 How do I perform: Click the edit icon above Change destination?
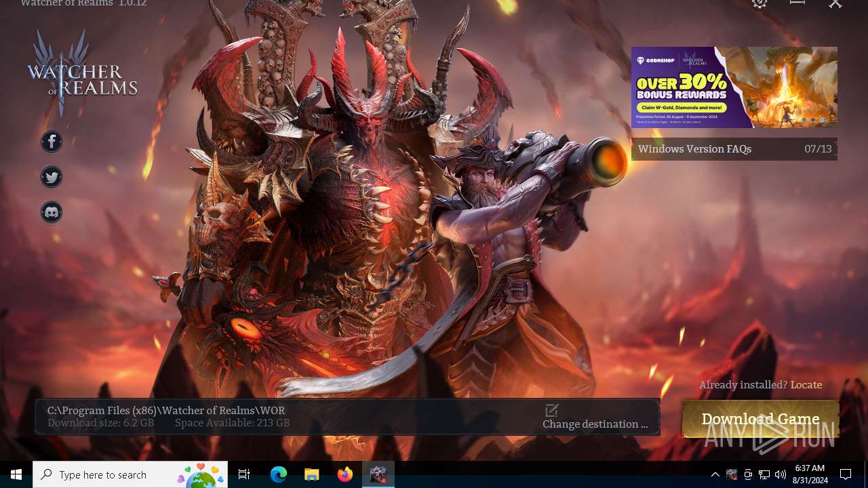(551, 410)
